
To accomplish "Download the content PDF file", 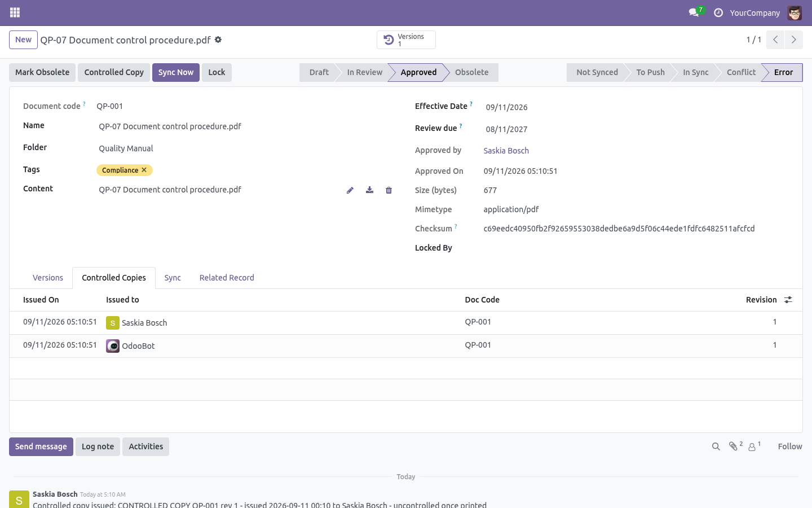I will click(x=369, y=190).
